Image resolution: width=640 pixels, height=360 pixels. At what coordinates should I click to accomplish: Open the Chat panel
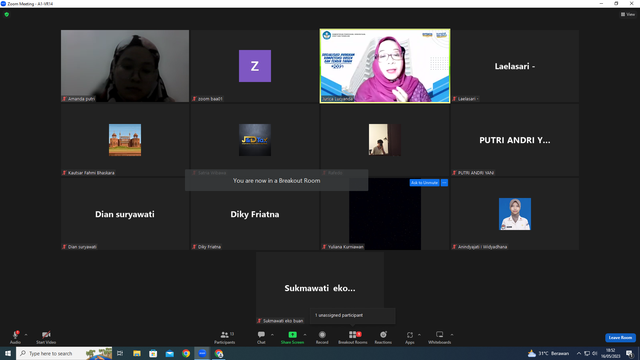click(261, 337)
